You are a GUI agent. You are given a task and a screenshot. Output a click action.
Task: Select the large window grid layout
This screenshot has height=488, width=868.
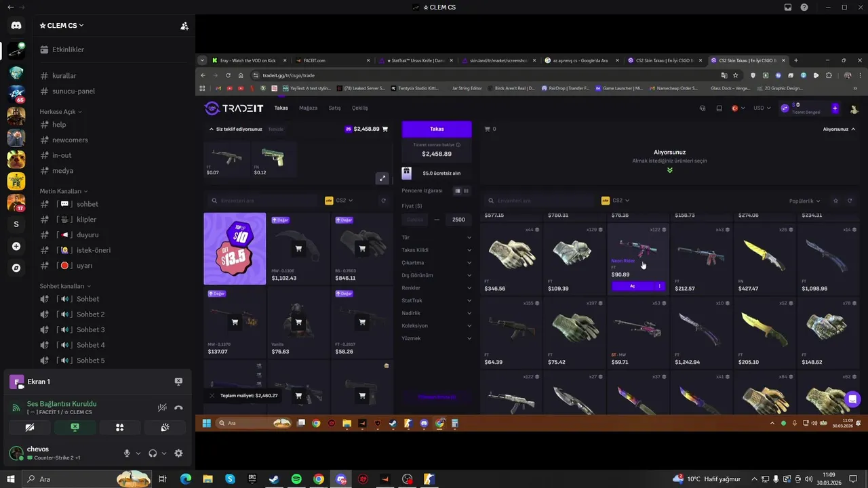pos(457,191)
